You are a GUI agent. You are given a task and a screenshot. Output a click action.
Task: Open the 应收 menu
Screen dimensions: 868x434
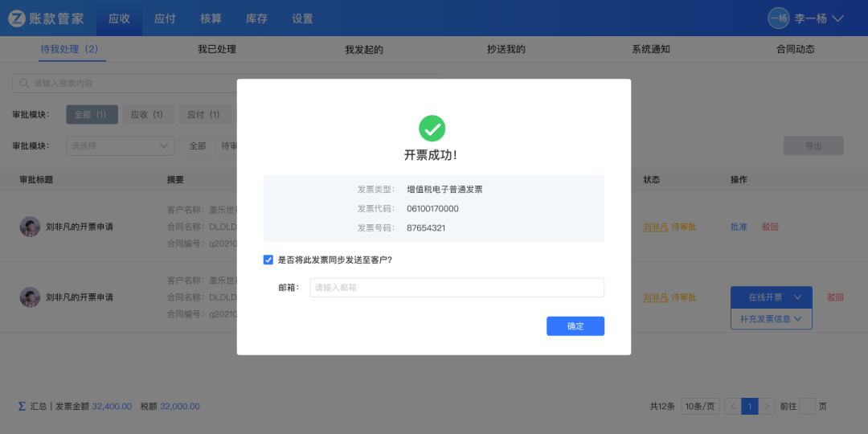pos(119,18)
